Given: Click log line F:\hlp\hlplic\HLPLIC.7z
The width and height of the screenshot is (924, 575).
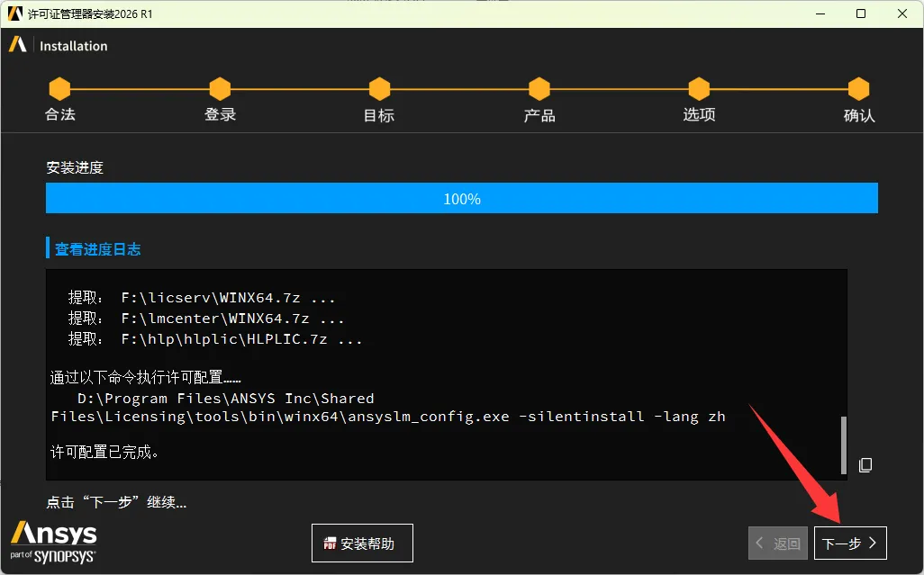Looking at the screenshot, I should [x=215, y=339].
